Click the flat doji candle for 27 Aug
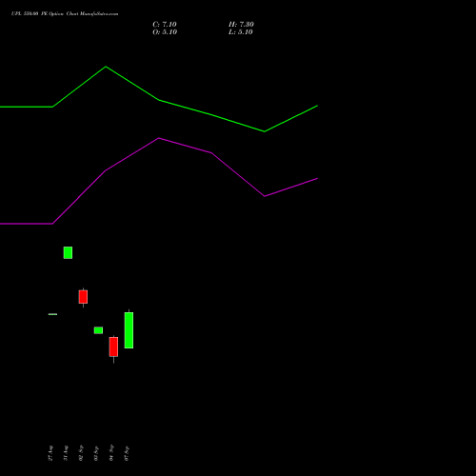This screenshot has width=476, height=476. coord(52,314)
